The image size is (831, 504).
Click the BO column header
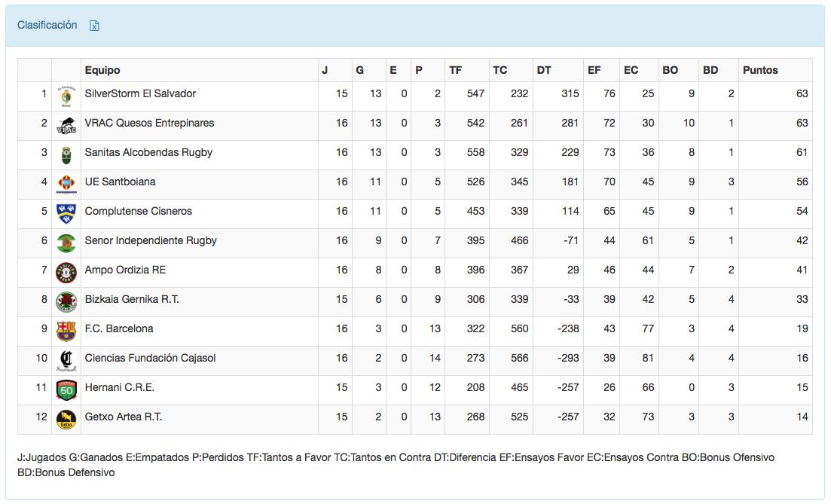670,70
